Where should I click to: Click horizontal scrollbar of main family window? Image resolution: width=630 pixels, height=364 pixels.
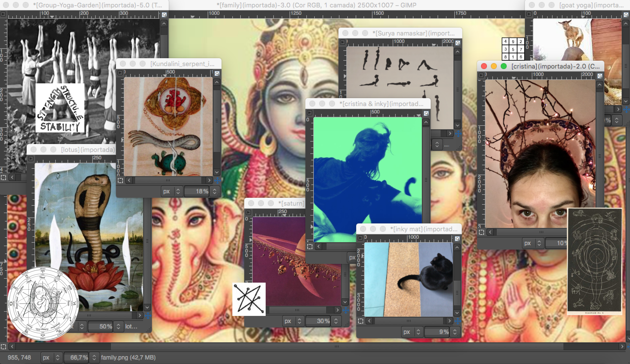(336, 347)
